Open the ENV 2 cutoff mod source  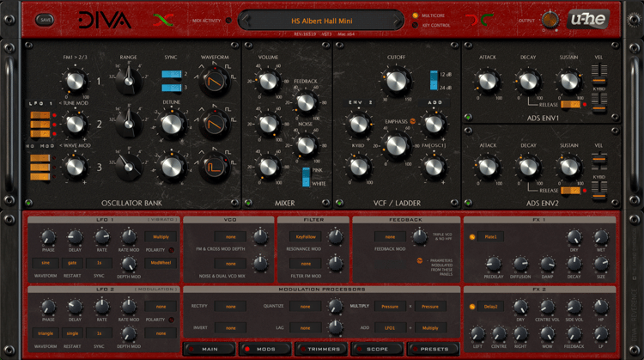360,102
